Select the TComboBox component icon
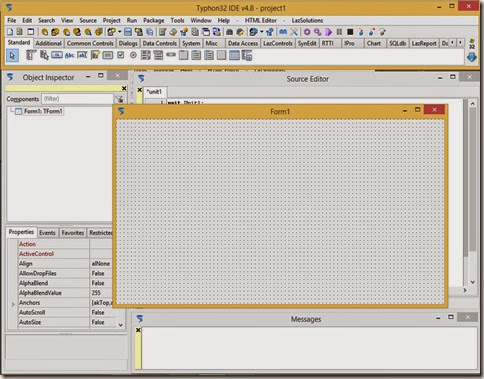Screen dimensions: 484x379 [x=158, y=55]
